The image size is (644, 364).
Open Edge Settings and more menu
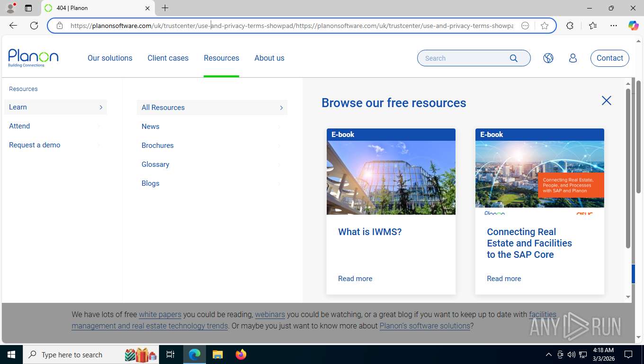click(614, 26)
